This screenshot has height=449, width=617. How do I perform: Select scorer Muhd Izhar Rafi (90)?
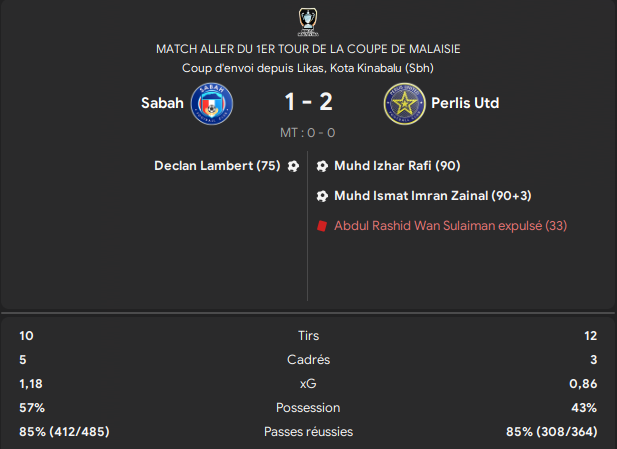397,166
